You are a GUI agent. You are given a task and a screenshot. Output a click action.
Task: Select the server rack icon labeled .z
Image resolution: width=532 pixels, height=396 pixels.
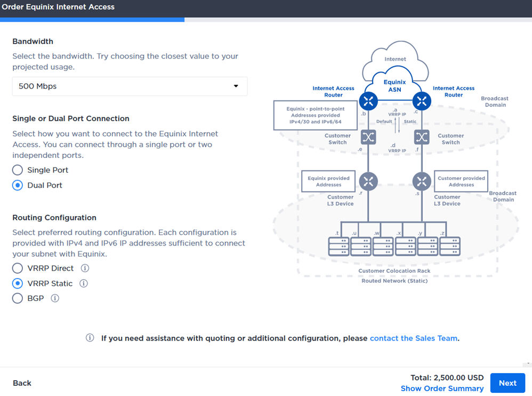450,246
